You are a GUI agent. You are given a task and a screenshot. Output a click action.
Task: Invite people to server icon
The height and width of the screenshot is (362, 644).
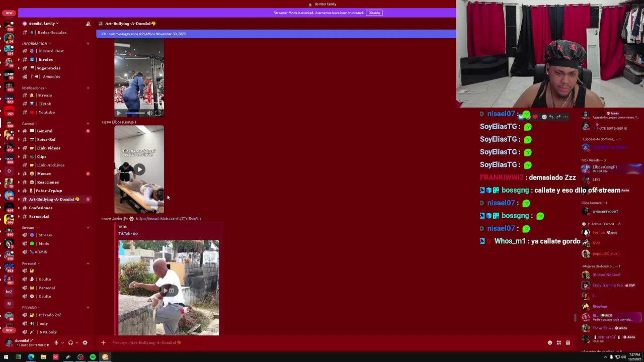(88, 24)
